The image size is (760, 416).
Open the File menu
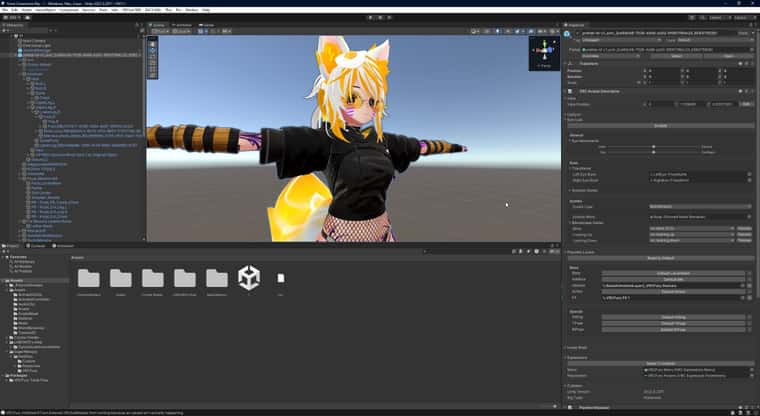tap(5, 10)
